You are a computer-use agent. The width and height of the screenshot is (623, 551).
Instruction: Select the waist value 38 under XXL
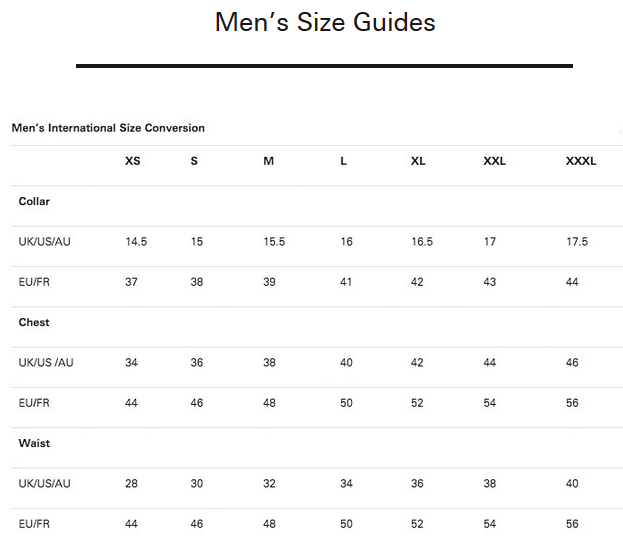tap(490, 483)
